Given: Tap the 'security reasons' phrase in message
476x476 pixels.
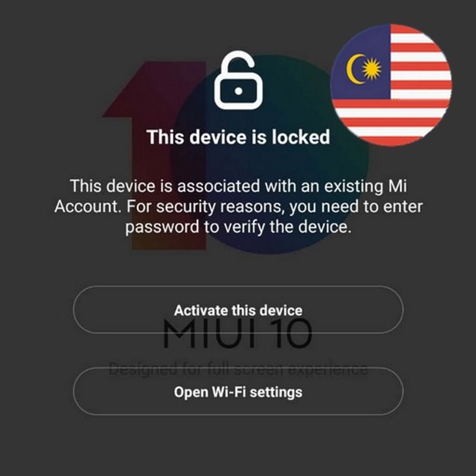Looking at the screenshot, I should 221,207.
